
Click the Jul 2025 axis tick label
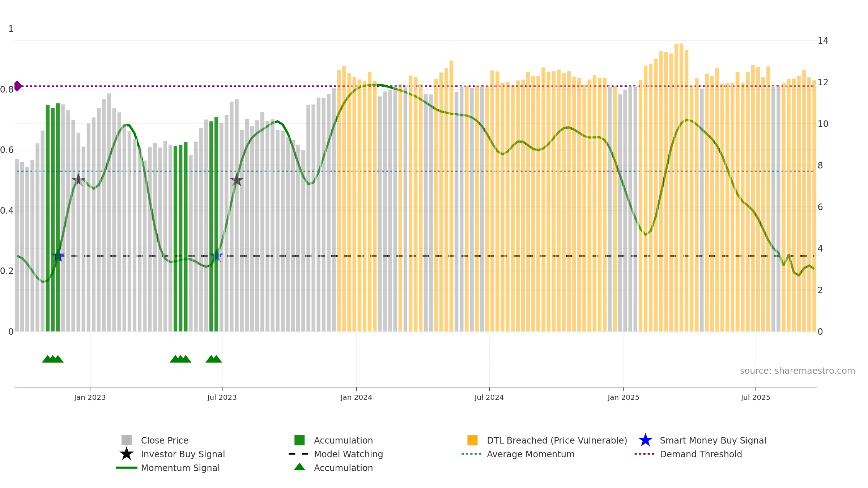pyautogui.click(x=756, y=398)
